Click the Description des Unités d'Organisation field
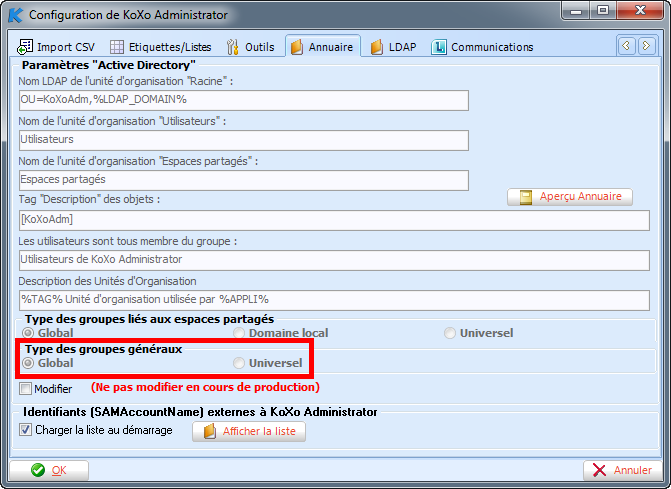Image resolution: width=671 pixels, height=489 pixels. coord(334,300)
